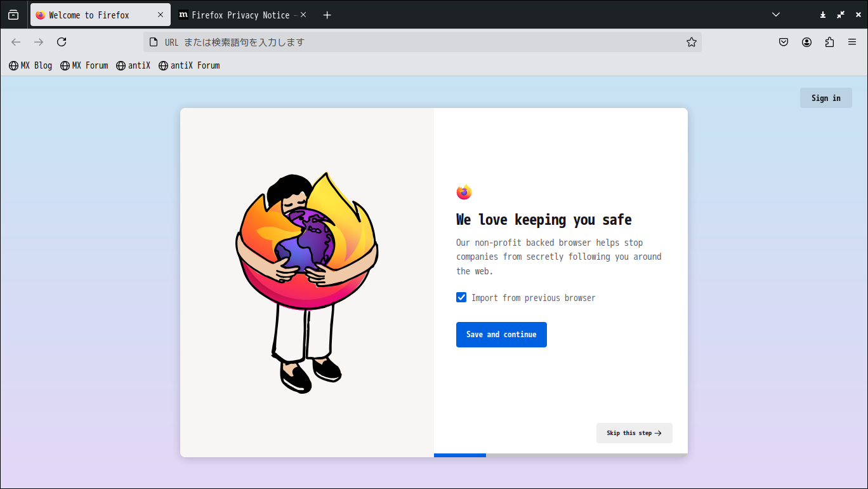Go back with the back arrow
This screenshot has width=868, height=489.
[16, 42]
